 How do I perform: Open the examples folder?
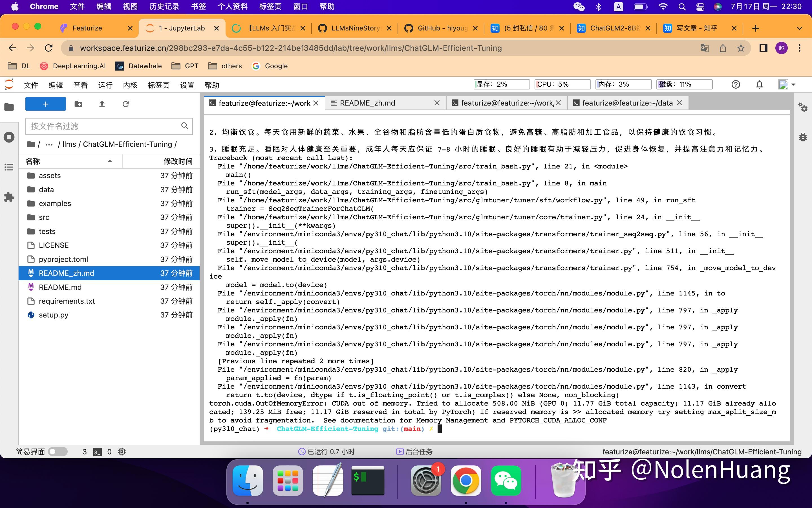109,203
